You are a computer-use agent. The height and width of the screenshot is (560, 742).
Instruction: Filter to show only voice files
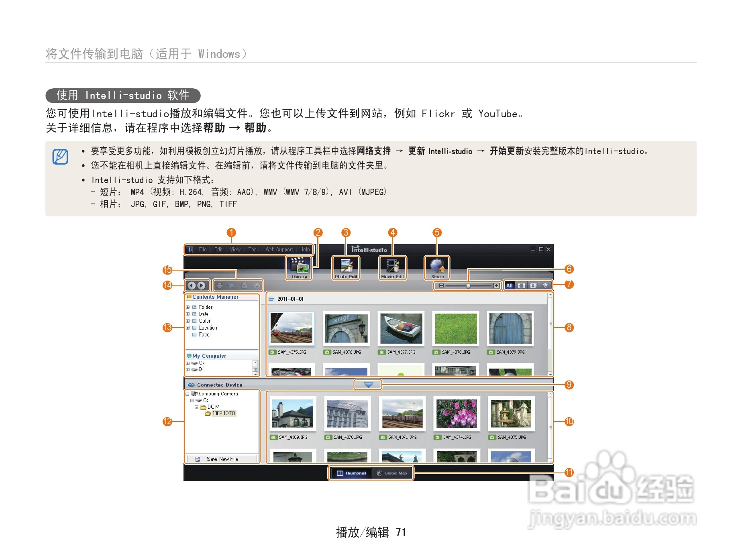point(545,285)
